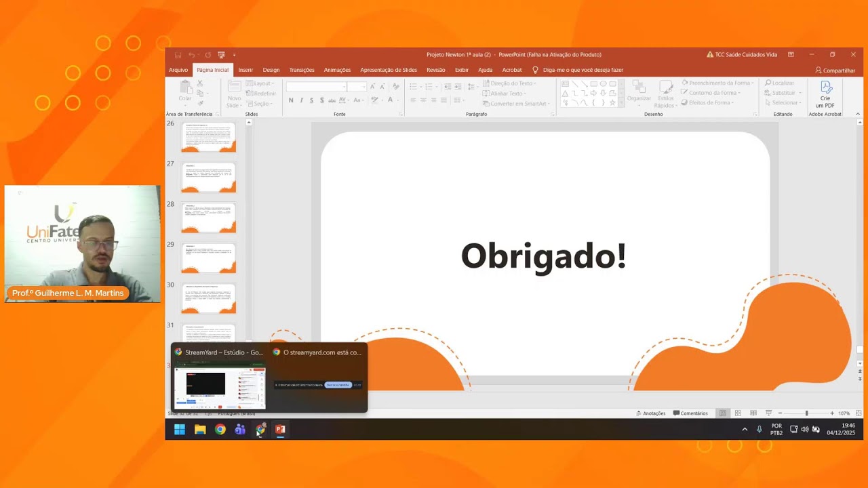Select the oval shape in shapes gallery
Screen dimensions: 868x488
(x=603, y=84)
